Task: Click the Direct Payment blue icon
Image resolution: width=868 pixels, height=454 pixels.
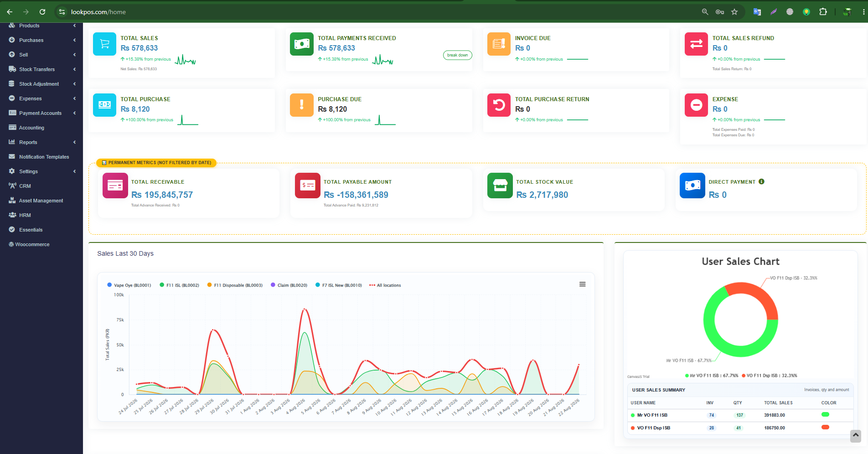Action: 692,186
